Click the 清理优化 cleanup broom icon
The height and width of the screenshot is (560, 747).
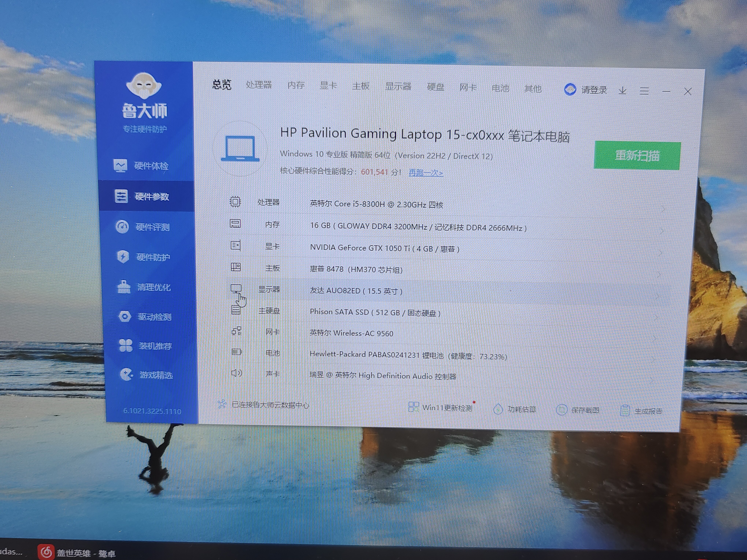pyautogui.click(x=124, y=287)
